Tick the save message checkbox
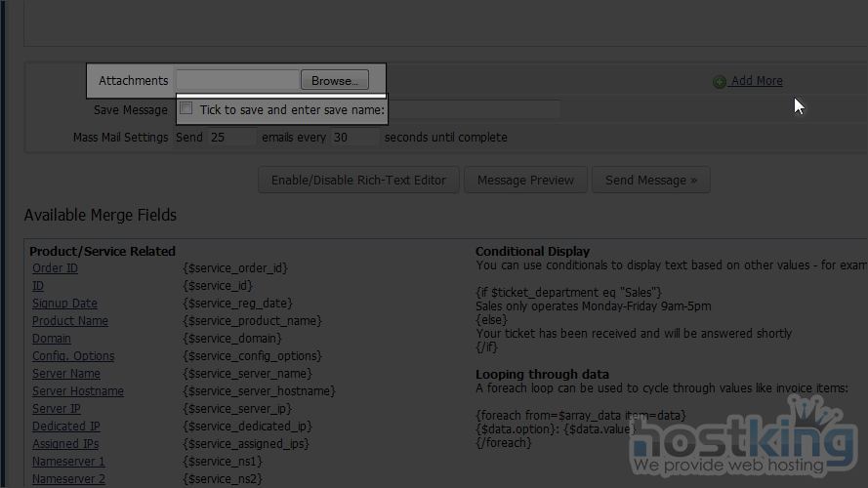The height and width of the screenshot is (488, 868). 186,109
